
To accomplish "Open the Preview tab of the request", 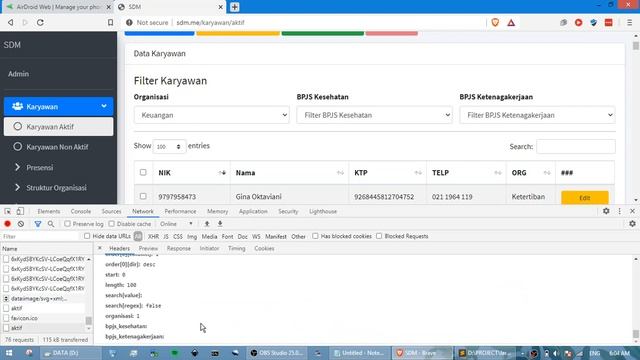I will pos(148,248).
